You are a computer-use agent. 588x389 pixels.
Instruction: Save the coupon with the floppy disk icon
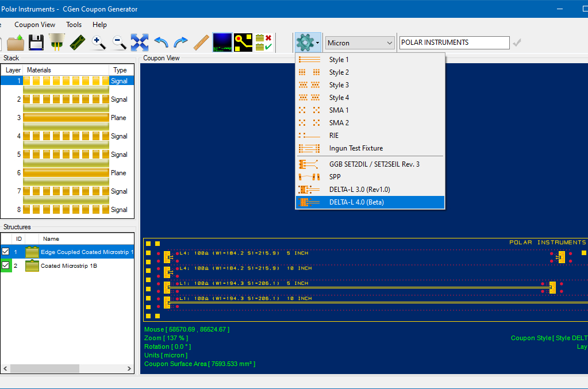pos(36,43)
